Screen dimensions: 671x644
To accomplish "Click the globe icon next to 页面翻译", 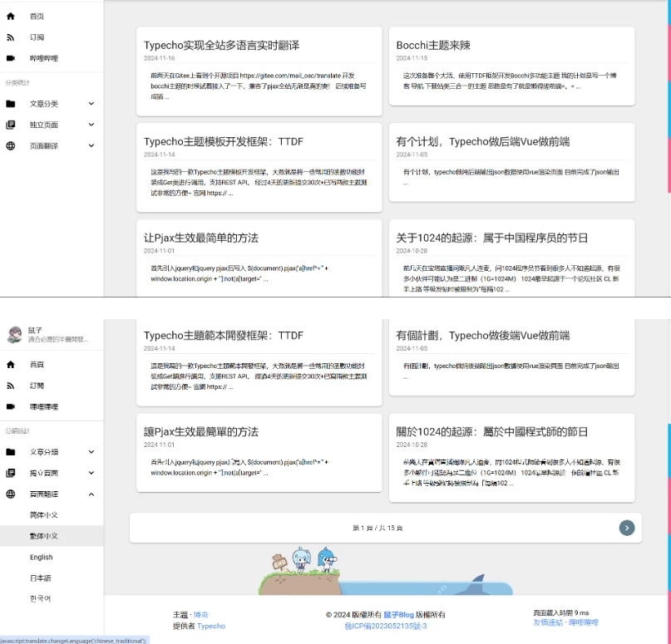I will pos(12,145).
